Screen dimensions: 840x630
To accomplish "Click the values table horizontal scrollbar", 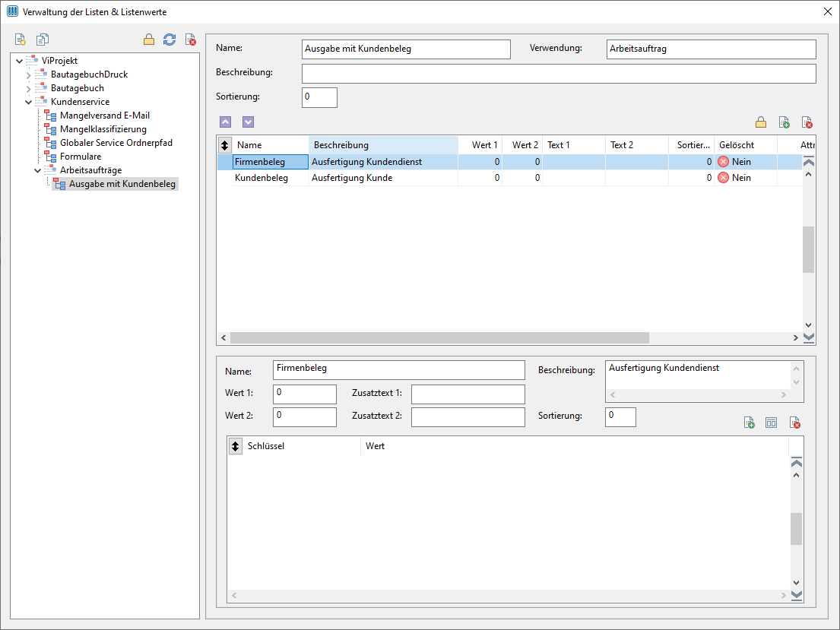I will click(439, 337).
